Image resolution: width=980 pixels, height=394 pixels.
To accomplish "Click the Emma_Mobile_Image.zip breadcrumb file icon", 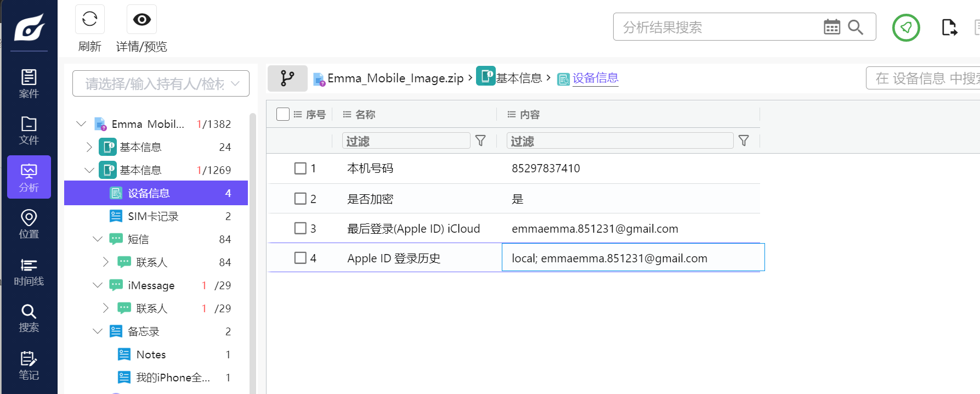I will (x=319, y=79).
